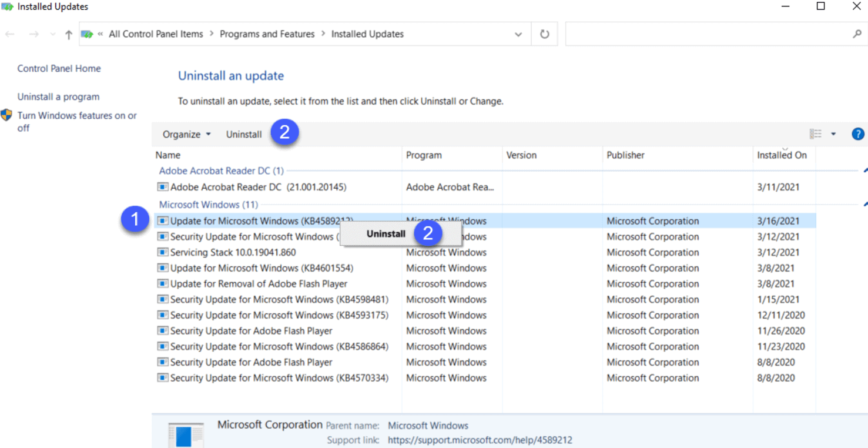This screenshot has height=448, width=868.
Task: Expand the address bar history dropdown
Action: point(518,34)
